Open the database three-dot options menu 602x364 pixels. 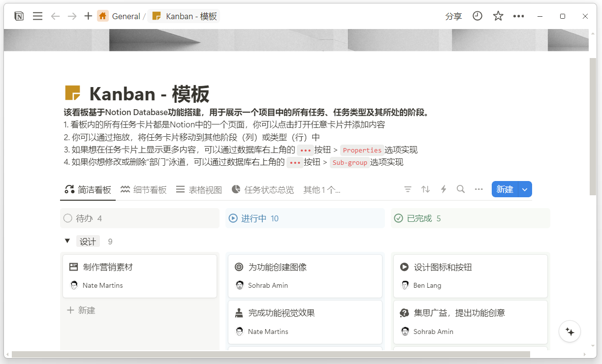pyautogui.click(x=478, y=189)
